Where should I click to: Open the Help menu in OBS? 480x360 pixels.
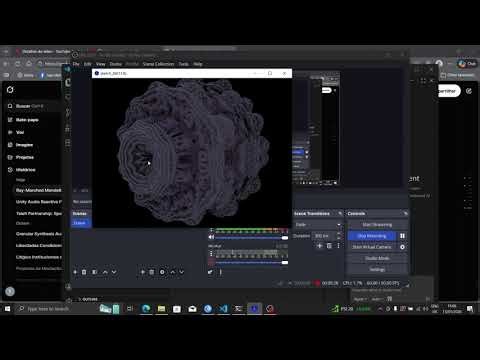click(x=198, y=64)
